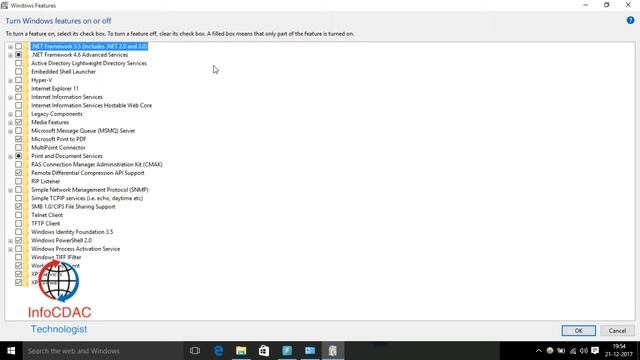Click folder icon beside Internet Explorer 11
The width and height of the screenshot is (640, 360).
click(x=26, y=89)
